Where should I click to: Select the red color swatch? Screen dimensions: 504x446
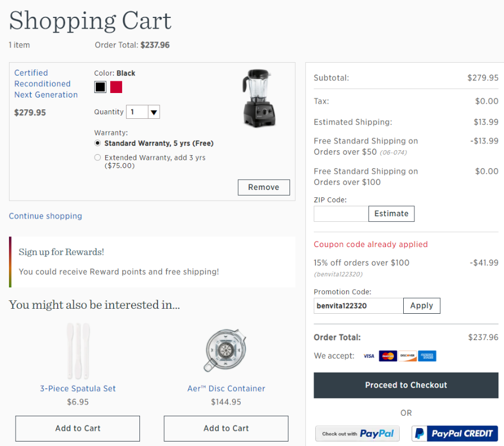coord(116,87)
